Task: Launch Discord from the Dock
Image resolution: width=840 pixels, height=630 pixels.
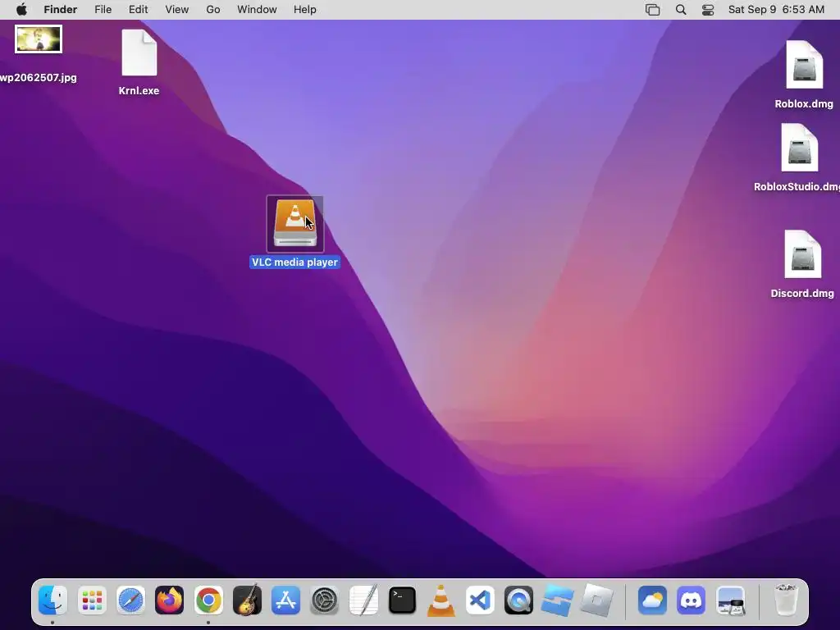Action: click(691, 600)
